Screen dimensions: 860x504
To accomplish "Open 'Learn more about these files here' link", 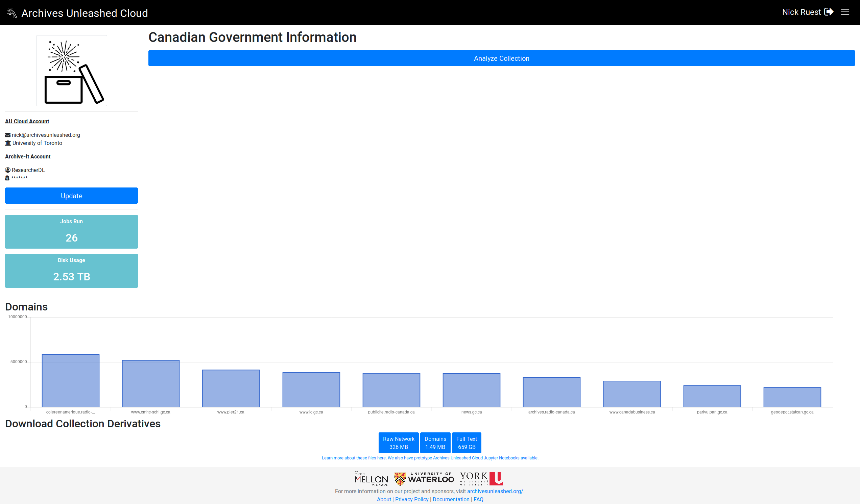I will pyautogui.click(x=354, y=458).
